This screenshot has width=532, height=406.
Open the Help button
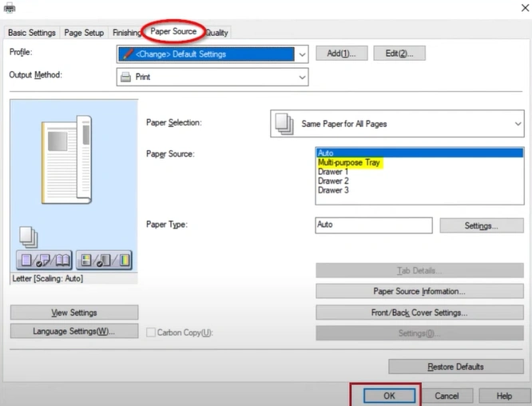click(x=504, y=396)
